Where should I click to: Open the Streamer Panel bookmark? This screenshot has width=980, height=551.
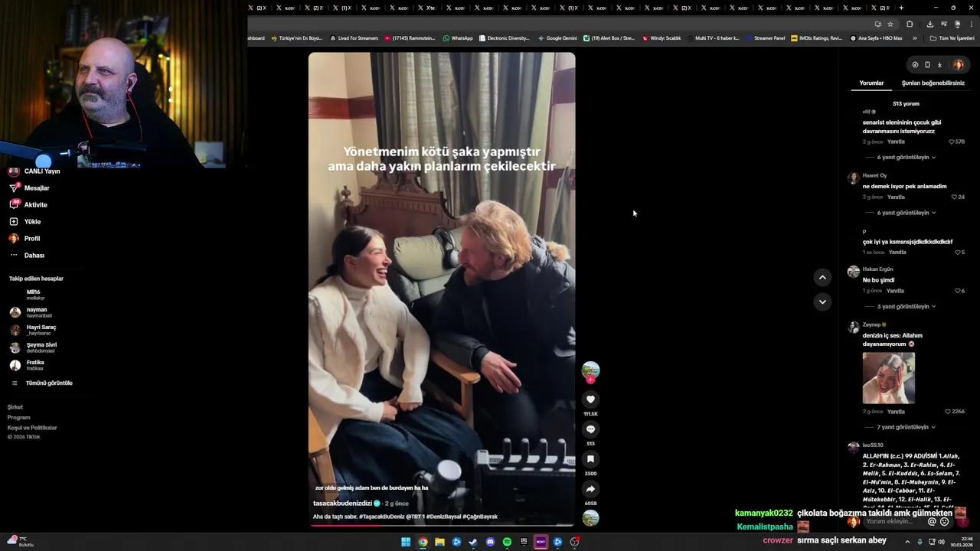point(765,38)
